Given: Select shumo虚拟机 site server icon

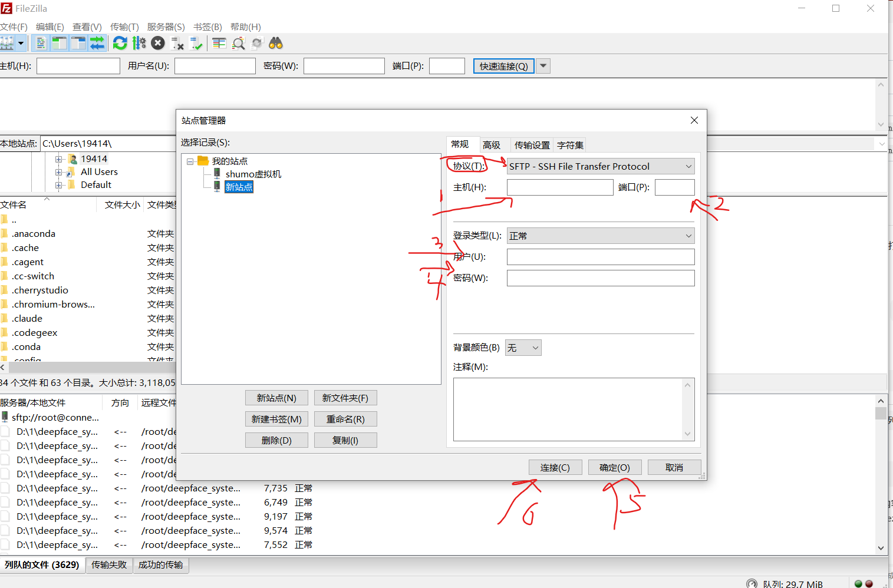Looking at the screenshot, I should (217, 174).
